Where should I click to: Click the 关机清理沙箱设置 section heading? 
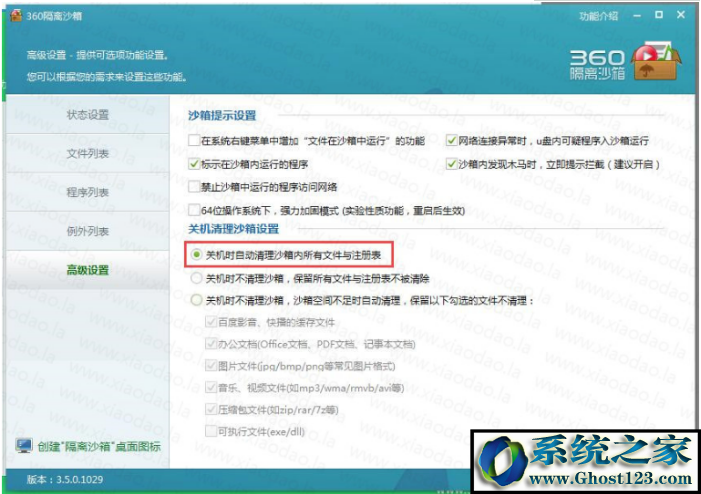pyautogui.click(x=233, y=229)
